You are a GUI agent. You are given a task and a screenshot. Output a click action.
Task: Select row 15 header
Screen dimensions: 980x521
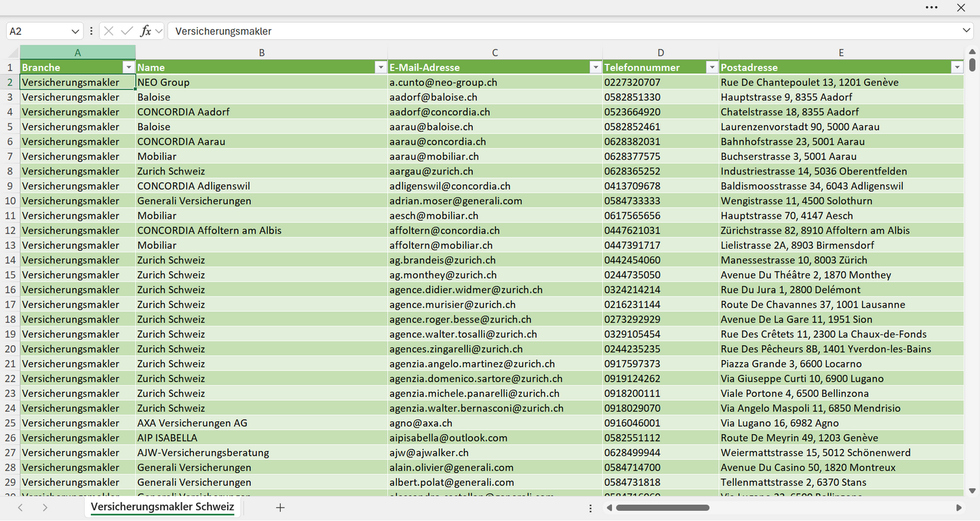pos(10,275)
